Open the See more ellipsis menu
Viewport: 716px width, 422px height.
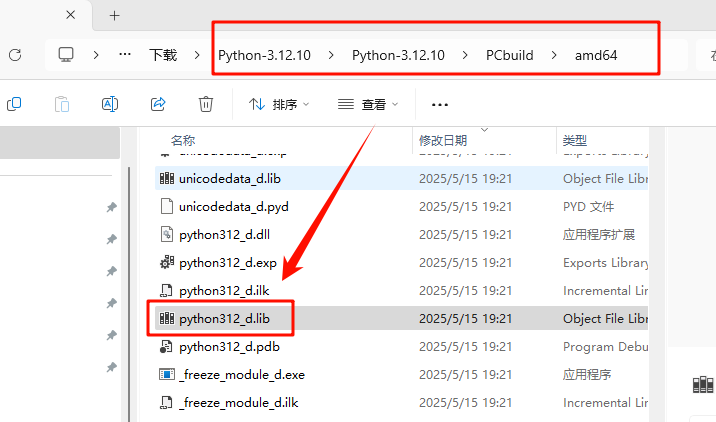[440, 105]
